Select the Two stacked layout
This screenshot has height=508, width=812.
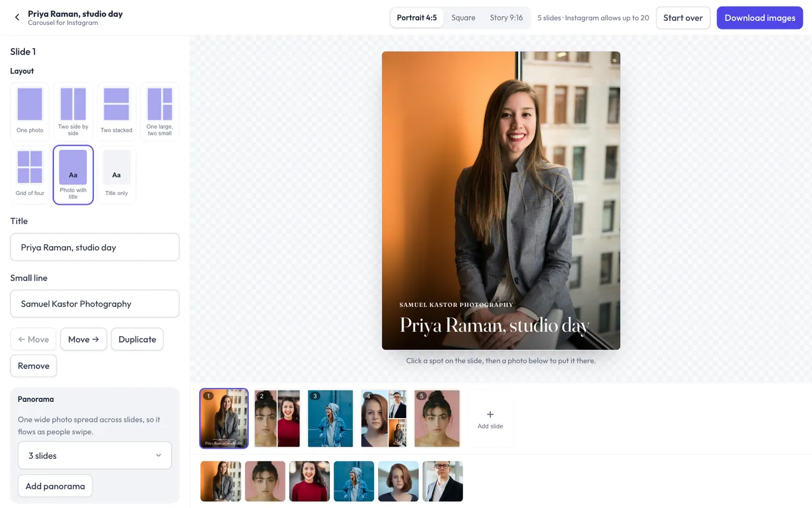(117, 111)
